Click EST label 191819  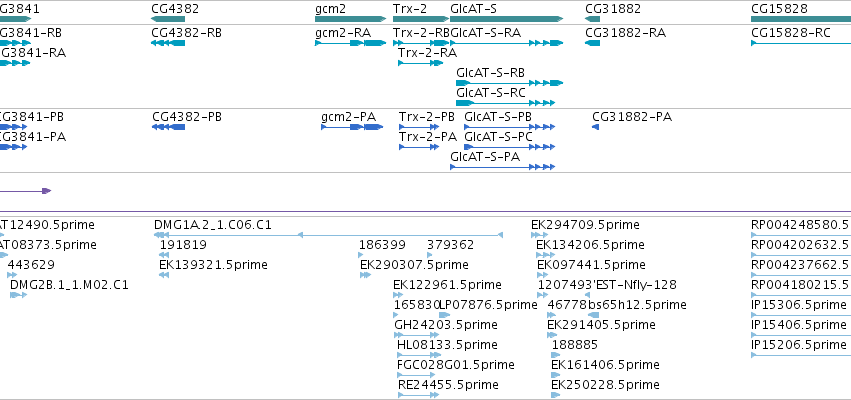click(183, 245)
